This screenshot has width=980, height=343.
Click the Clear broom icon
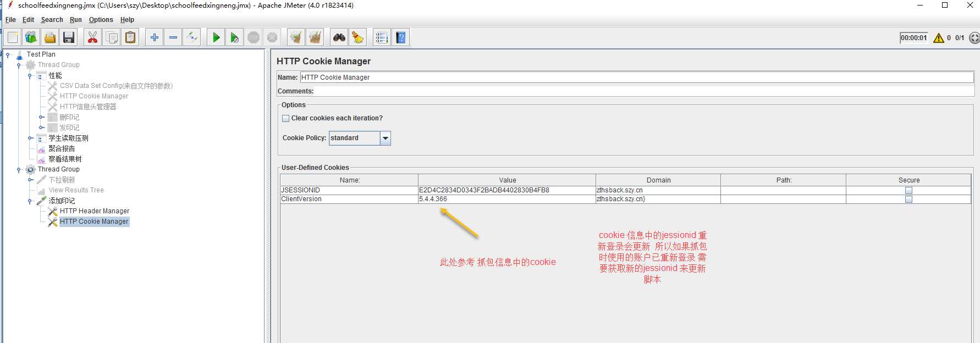coord(296,37)
